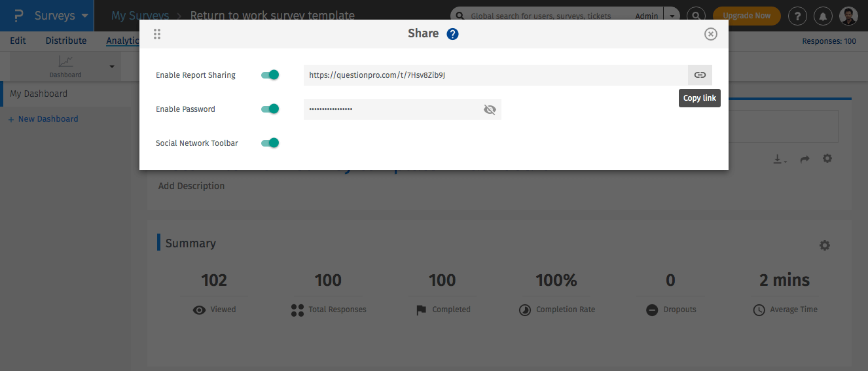The image size is (868, 371).
Task: Open dashboard download menu icon
Action: coord(780,159)
